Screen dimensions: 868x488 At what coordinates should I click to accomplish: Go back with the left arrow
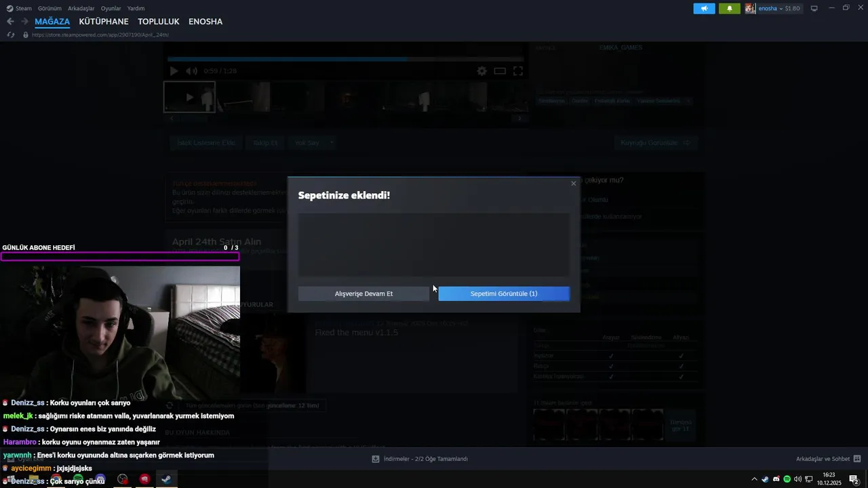click(10, 22)
